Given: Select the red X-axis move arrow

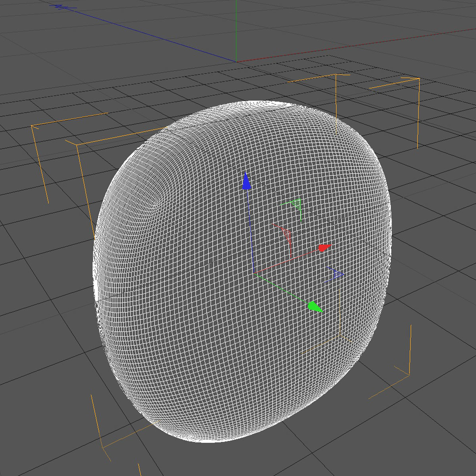Looking at the screenshot, I should tap(324, 248).
